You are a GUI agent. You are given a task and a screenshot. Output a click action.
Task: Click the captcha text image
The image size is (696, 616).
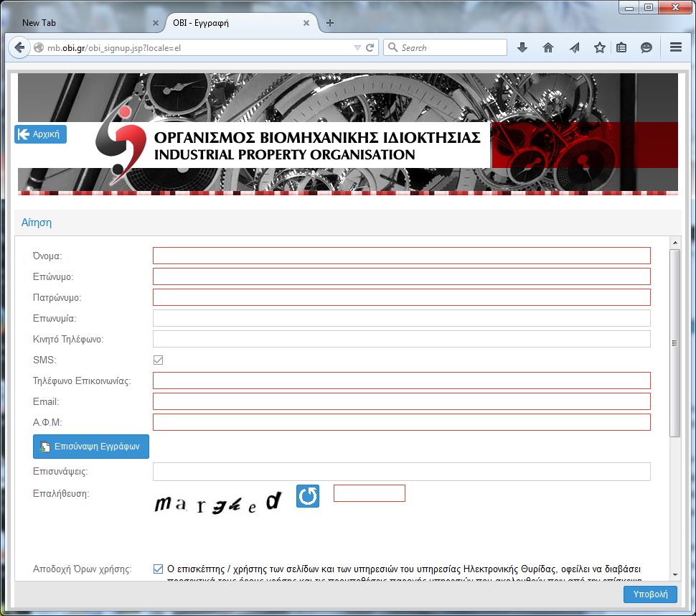pos(218,502)
